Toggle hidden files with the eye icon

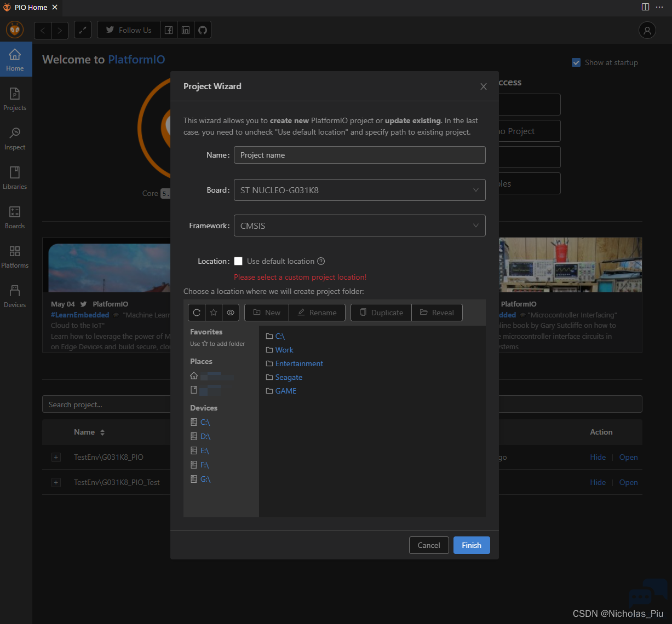point(231,313)
